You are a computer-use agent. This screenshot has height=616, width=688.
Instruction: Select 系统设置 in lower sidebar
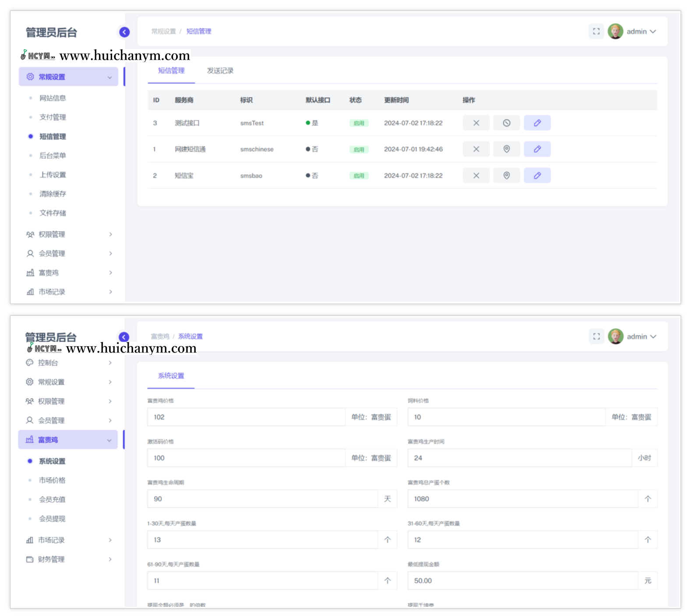52,461
